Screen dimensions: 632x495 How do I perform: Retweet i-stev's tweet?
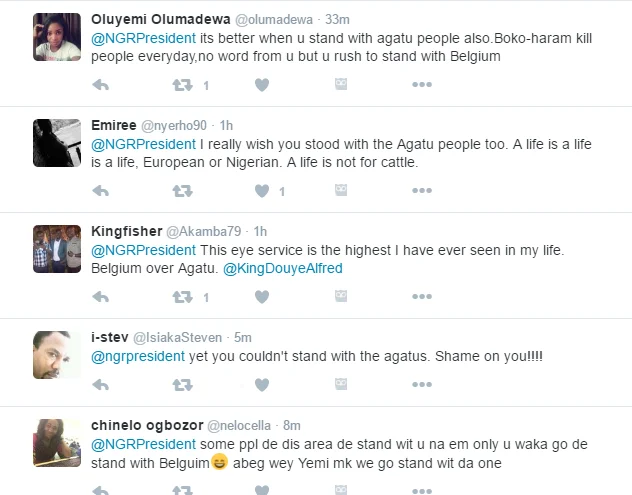182,384
